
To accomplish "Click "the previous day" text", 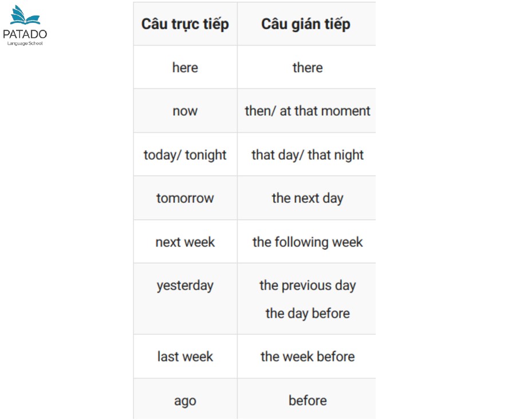I will point(308,285).
